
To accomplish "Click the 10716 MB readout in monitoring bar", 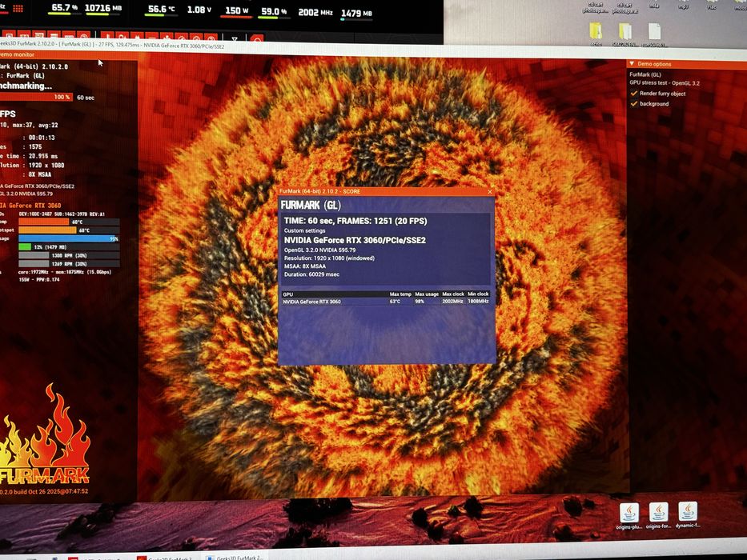I will point(103,8).
